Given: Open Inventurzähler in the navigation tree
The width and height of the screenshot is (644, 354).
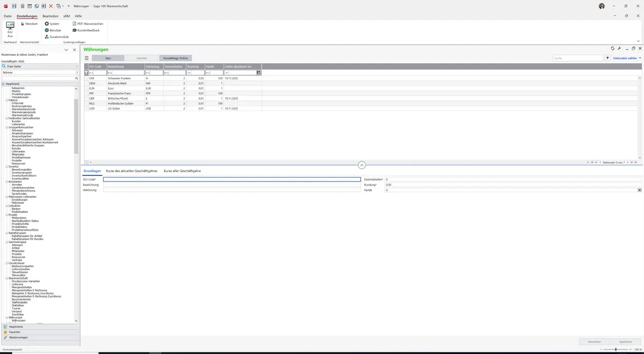Looking at the screenshot, I should (x=21, y=178).
